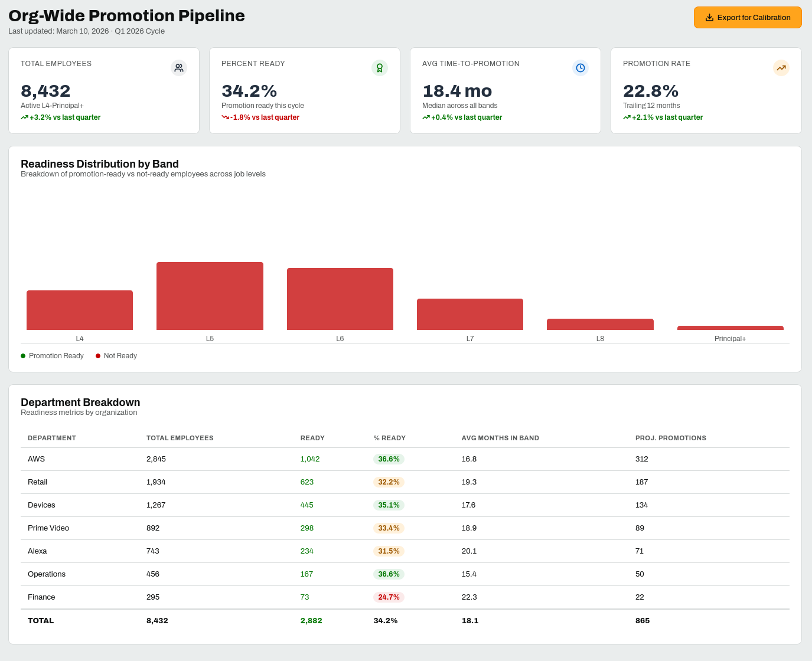Click the Finance department row name
Image resolution: width=812 pixels, height=661 pixels.
pos(41,597)
